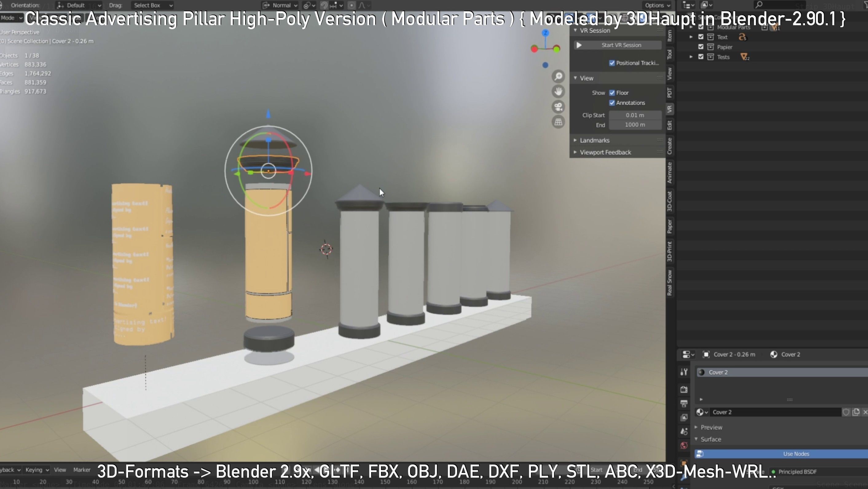
Task: Click the outliner search magnifier icon
Action: click(x=759, y=5)
